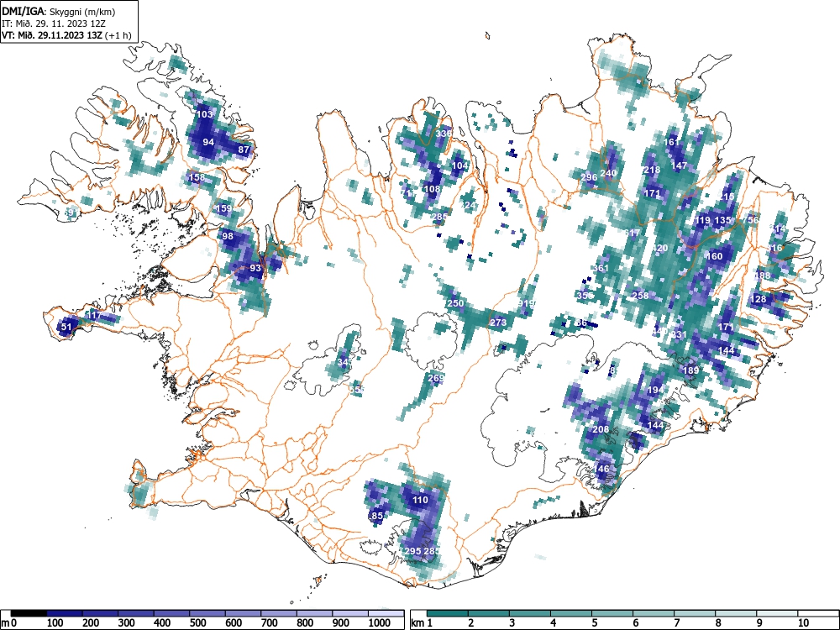Image resolution: width=840 pixels, height=630 pixels.
Task: Click the 'm 0' label at legend start
Action: 9,623
